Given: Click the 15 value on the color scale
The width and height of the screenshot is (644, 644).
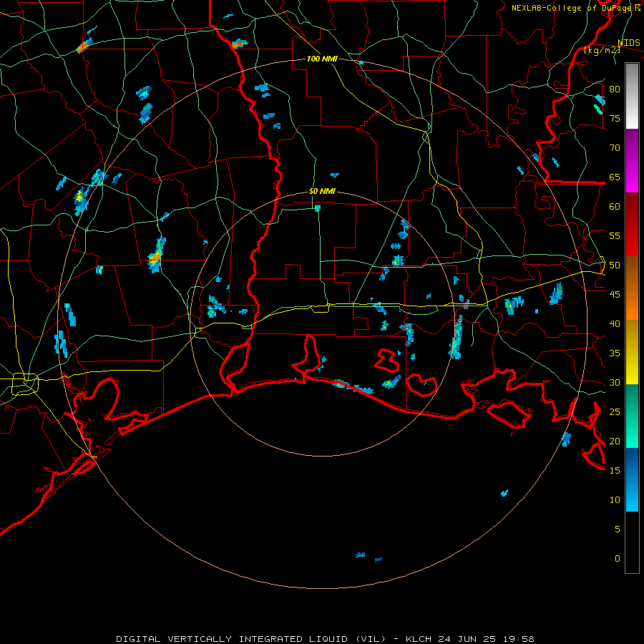Looking at the screenshot, I should pos(615,471).
